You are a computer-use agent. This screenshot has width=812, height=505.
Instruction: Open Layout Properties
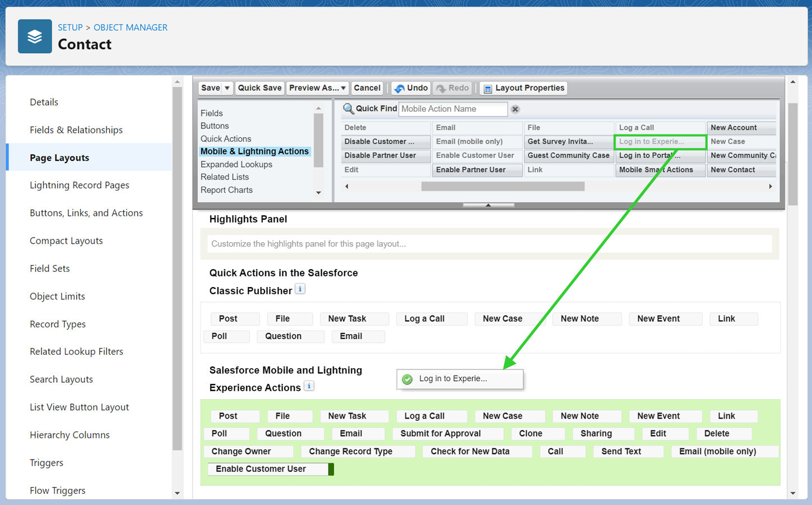[x=523, y=88]
